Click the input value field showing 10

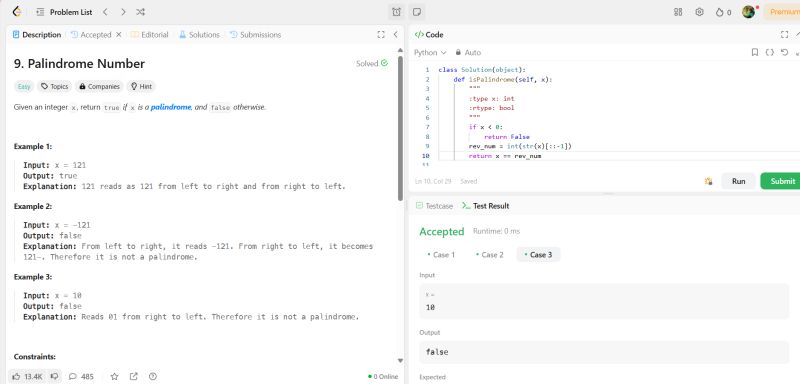tap(604, 301)
